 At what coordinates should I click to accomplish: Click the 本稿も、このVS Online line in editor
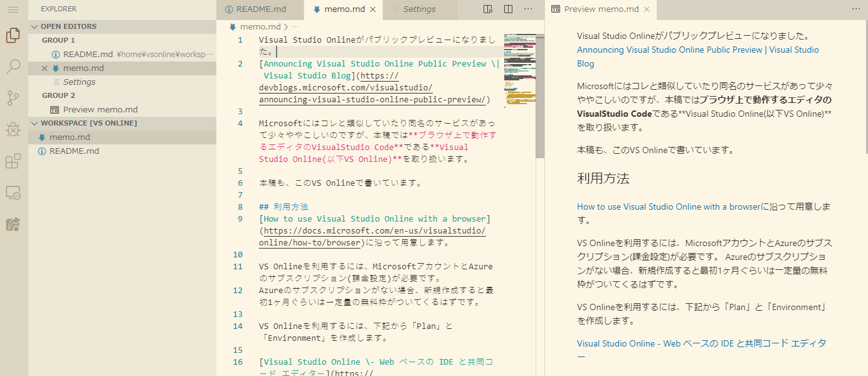pyautogui.click(x=341, y=183)
